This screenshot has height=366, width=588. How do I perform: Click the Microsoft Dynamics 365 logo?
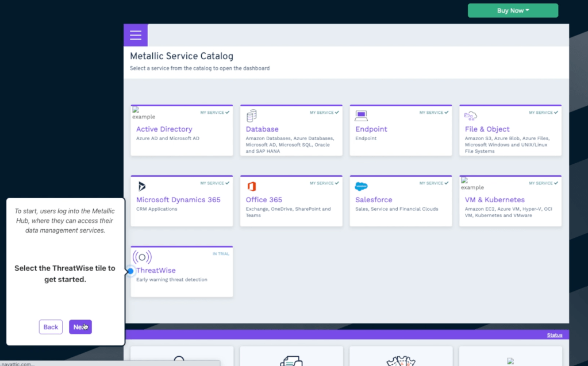pyautogui.click(x=141, y=186)
